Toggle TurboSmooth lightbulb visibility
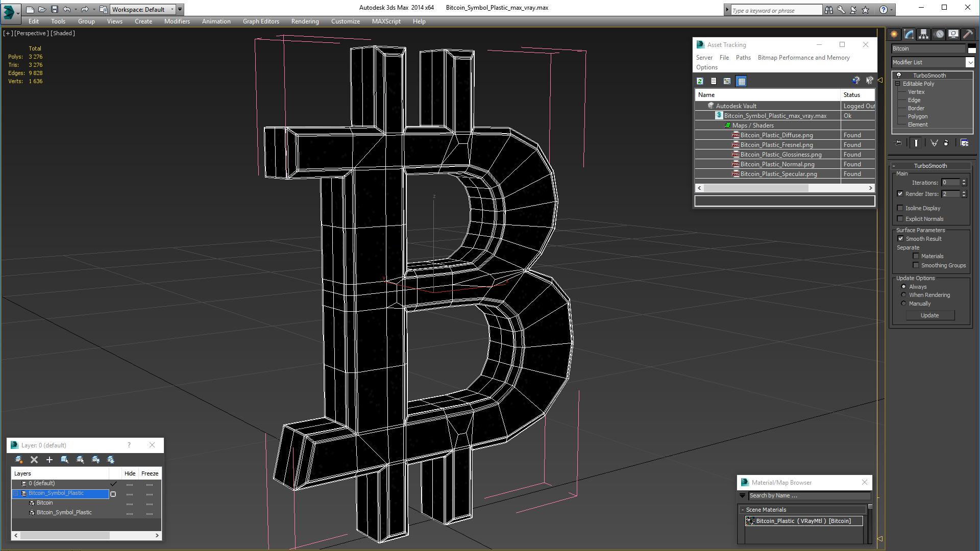The height and width of the screenshot is (551, 980). click(x=899, y=75)
